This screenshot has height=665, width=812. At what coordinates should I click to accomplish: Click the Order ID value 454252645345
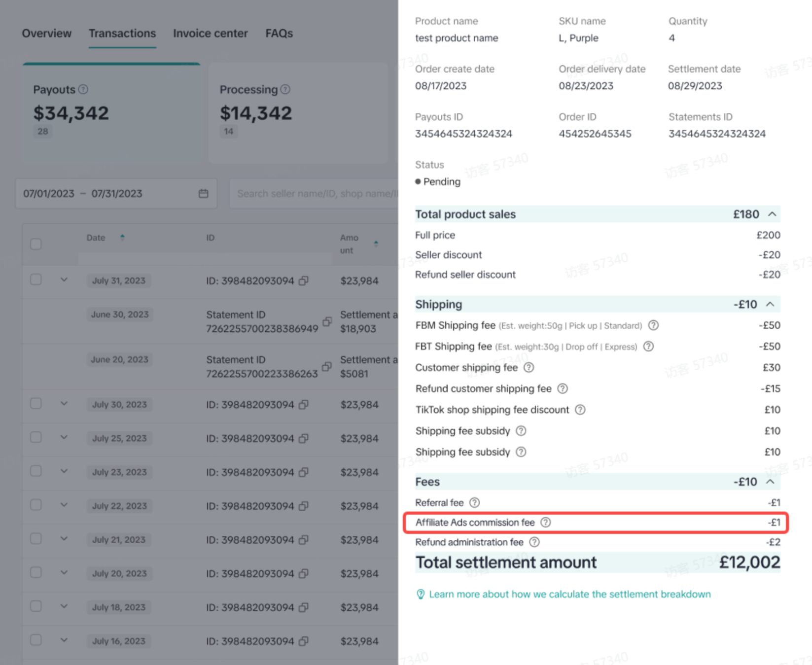tap(595, 134)
